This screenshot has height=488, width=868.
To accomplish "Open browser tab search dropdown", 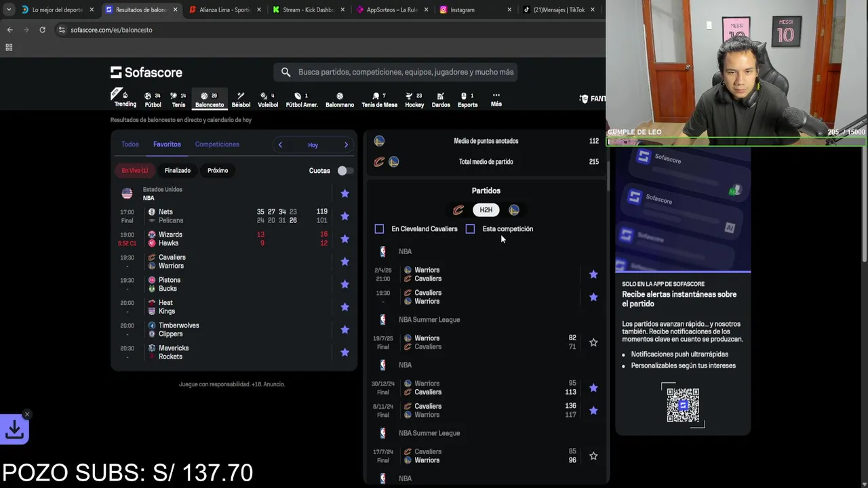I will pos(9,10).
